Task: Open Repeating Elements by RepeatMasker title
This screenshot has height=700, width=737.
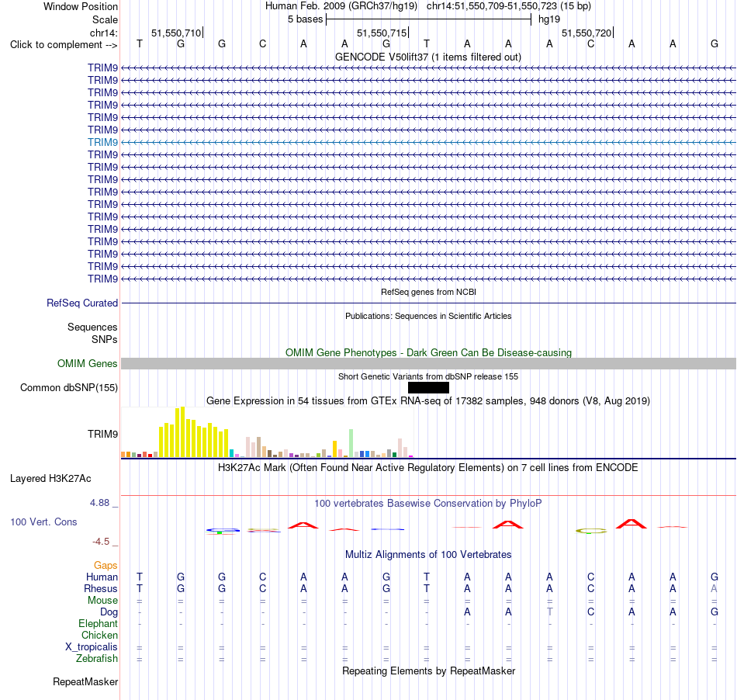Action: tap(428, 671)
